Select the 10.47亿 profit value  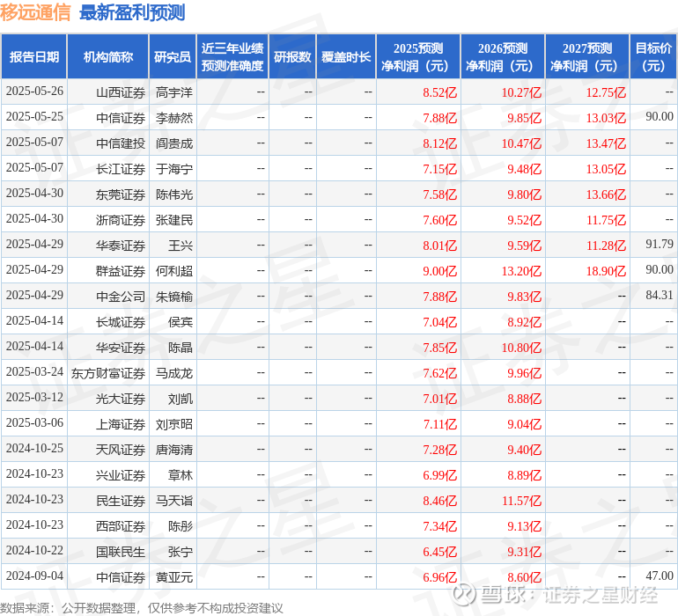coord(521,143)
